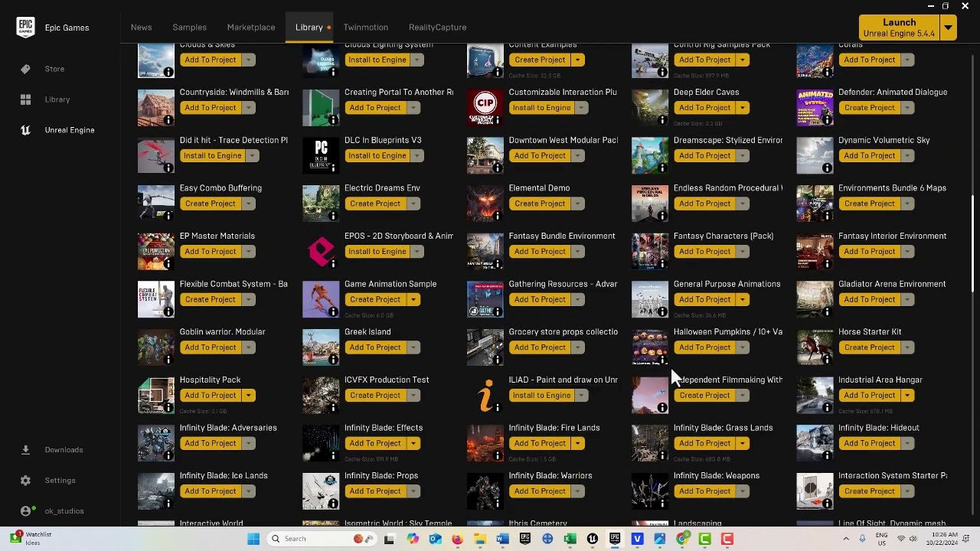Open the ok_studios profile icon
980x551 pixels.
tap(25, 511)
